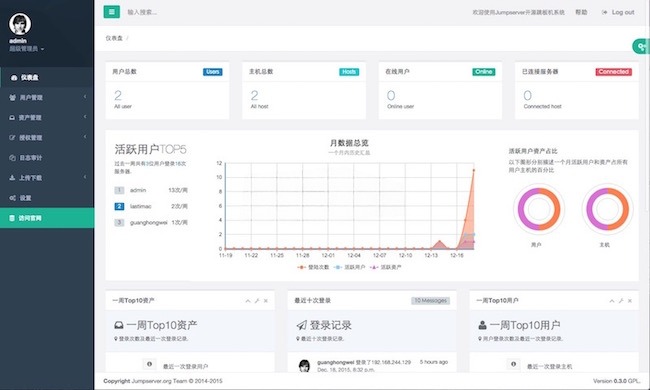
Task: Toggle 活跃用户 series in chart legend
Action: coord(349,267)
